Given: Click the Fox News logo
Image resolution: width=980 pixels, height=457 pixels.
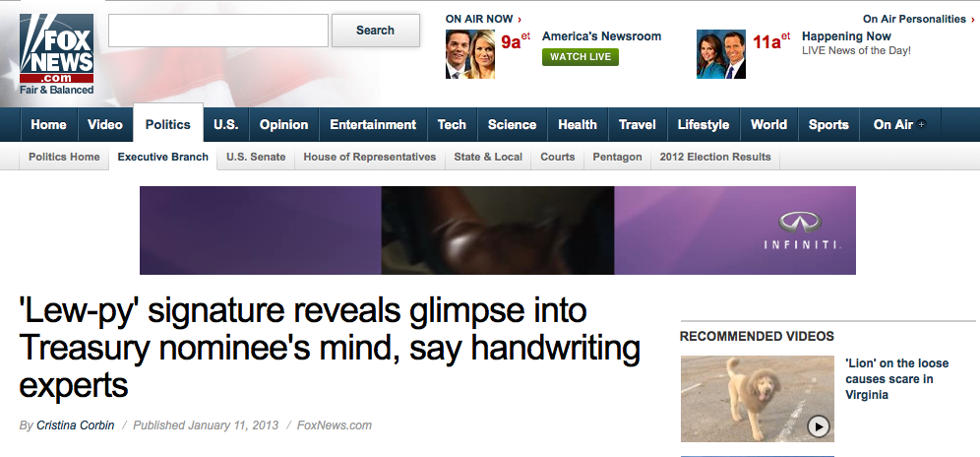Looking at the screenshot, I should (x=56, y=54).
